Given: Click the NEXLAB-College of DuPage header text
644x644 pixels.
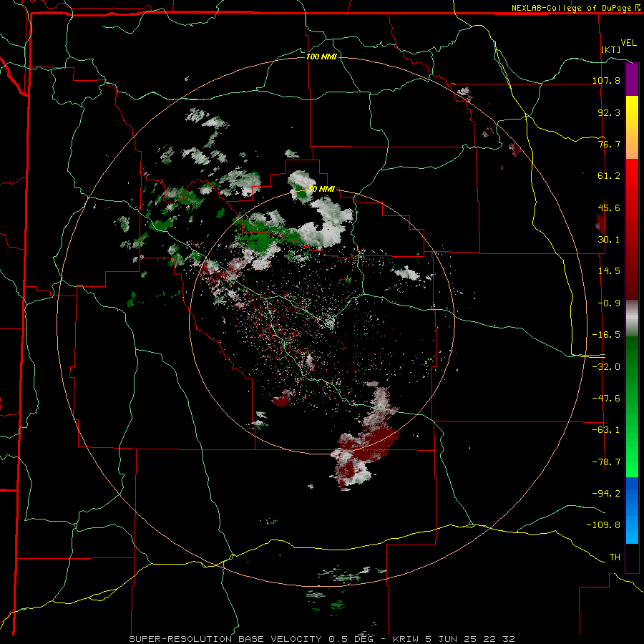Looking at the screenshot, I should click(571, 8).
